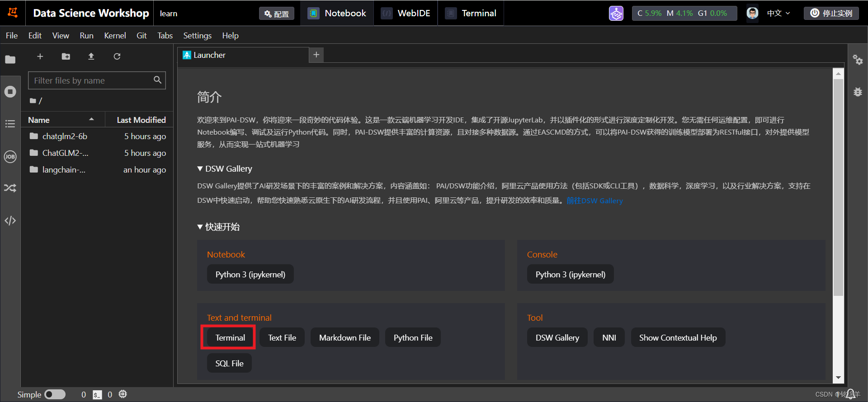Click the Filter files by name field
868x402 pixels.
point(97,80)
